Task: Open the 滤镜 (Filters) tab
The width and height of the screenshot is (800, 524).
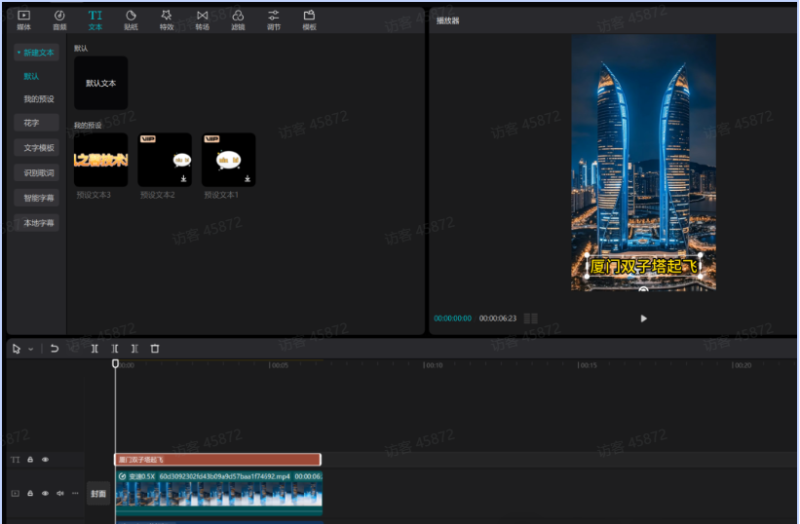Action: pos(238,20)
